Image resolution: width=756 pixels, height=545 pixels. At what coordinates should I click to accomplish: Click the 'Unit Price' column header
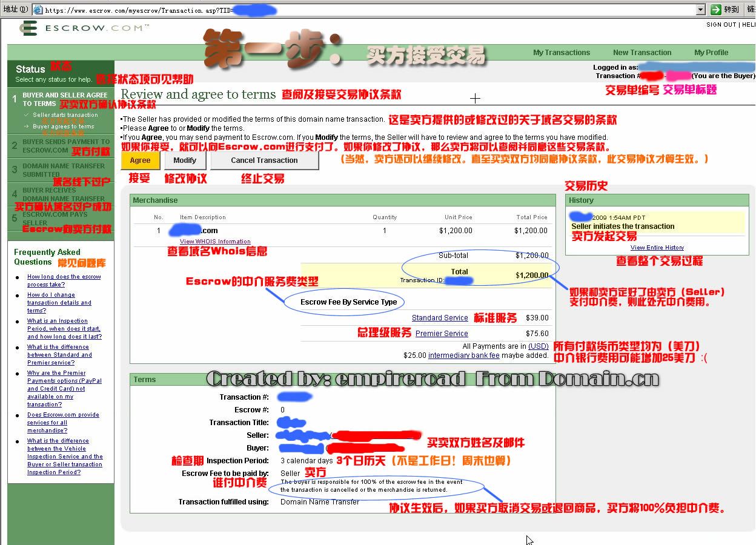tap(459, 217)
